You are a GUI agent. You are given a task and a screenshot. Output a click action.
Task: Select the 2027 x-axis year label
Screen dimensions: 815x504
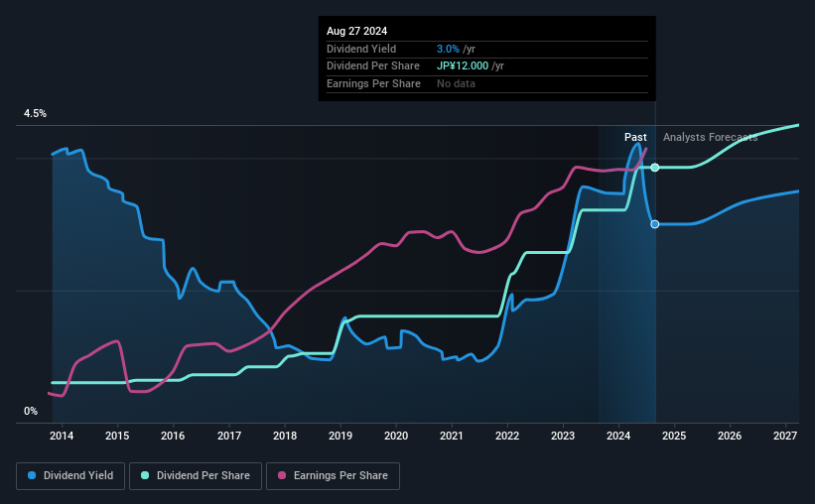pos(785,436)
